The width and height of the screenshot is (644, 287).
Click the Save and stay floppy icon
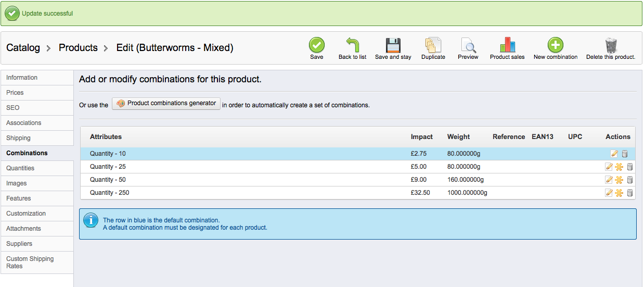393,45
